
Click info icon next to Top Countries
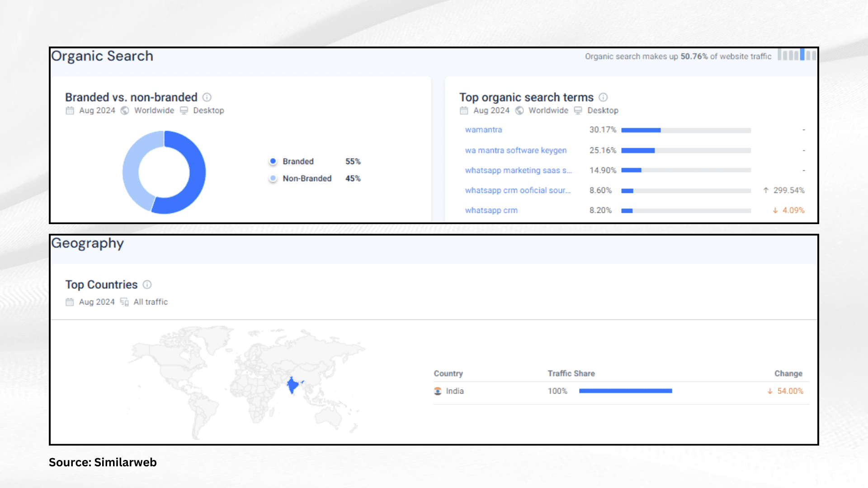[147, 284]
